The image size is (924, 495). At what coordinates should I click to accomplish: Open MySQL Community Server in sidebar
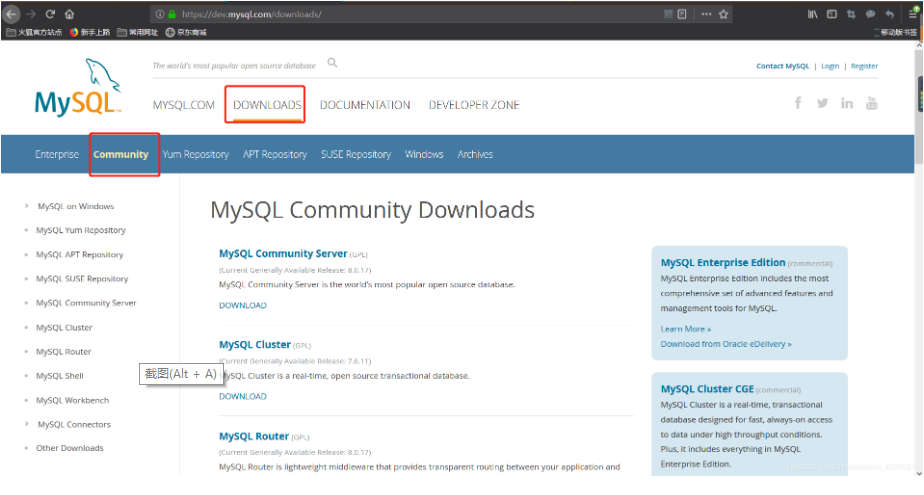(x=86, y=303)
